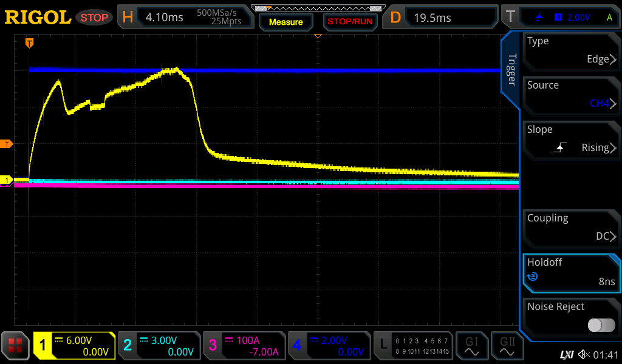Select the vertical Trigger side tab
The width and height of the screenshot is (622, 364).
click(x=511, y=70)
